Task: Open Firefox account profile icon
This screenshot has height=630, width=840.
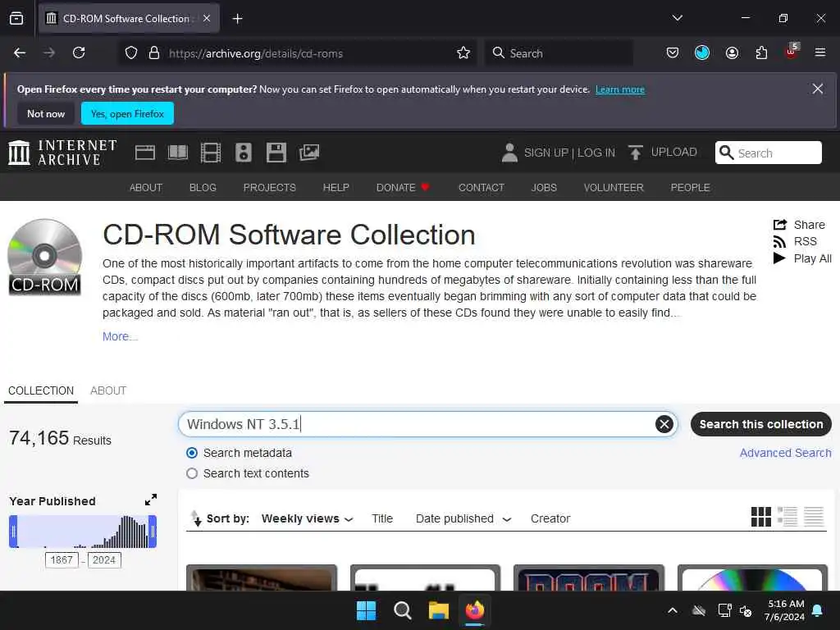Action: click(x=732, y=52)
